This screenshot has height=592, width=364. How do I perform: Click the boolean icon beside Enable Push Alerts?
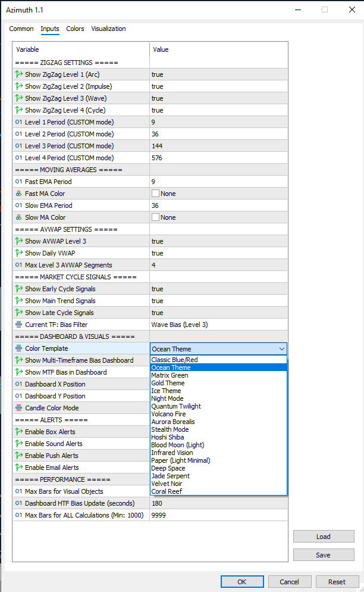19,456
